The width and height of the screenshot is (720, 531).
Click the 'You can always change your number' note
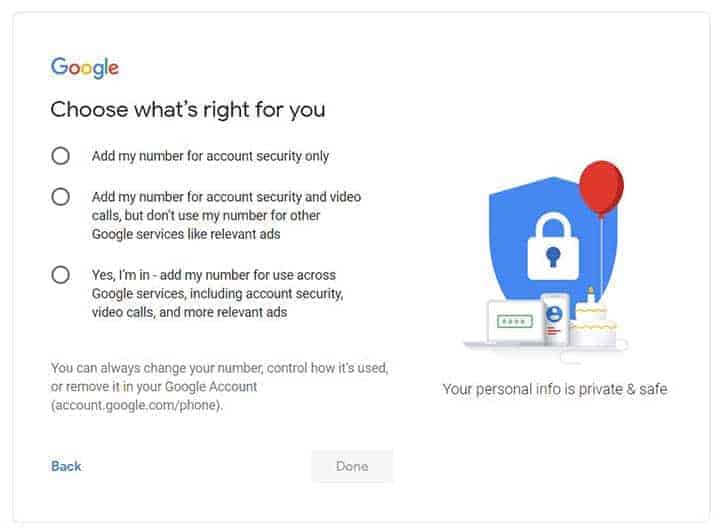coord(219,368)
